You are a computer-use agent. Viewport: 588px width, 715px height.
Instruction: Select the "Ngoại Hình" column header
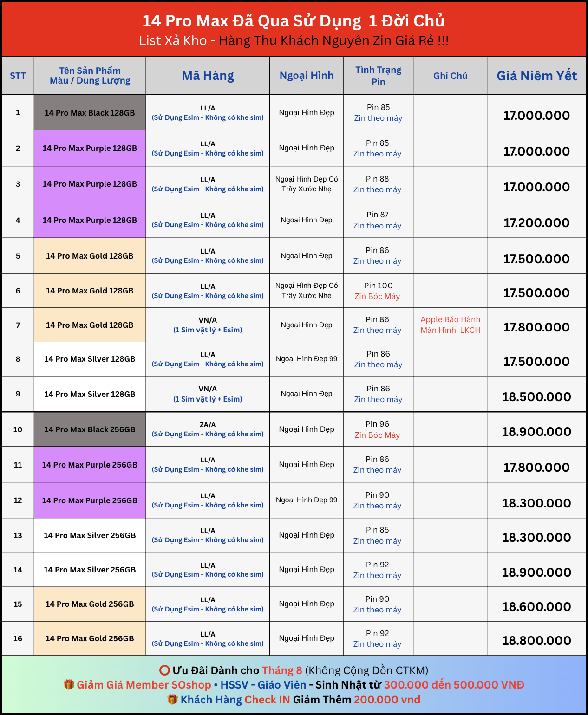pos(307,76)
